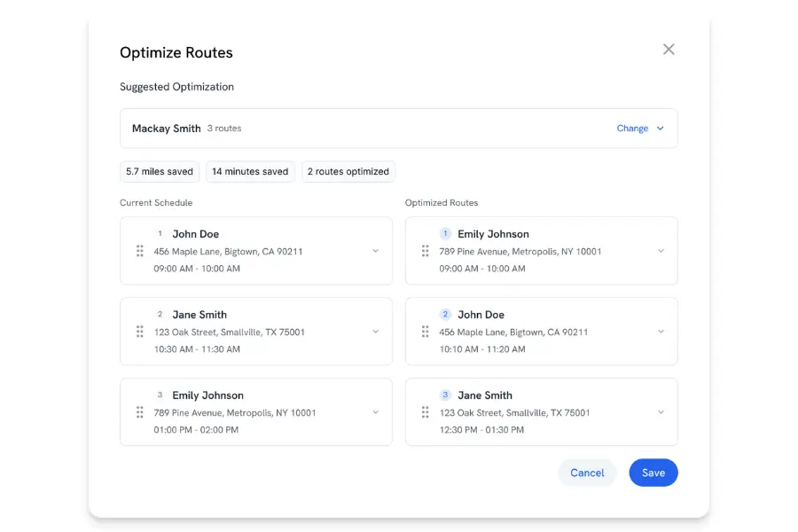Screen dimensions: 798x532
Task: Grab drag handle of Jane Smith in Optimized Routes
Action: pyautogui.click(x=425, y=411)
